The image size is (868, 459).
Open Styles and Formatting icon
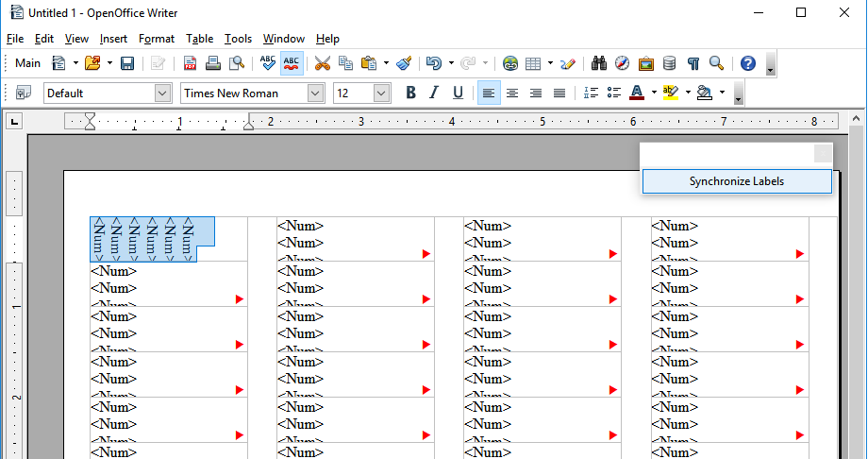click(24, 93)
